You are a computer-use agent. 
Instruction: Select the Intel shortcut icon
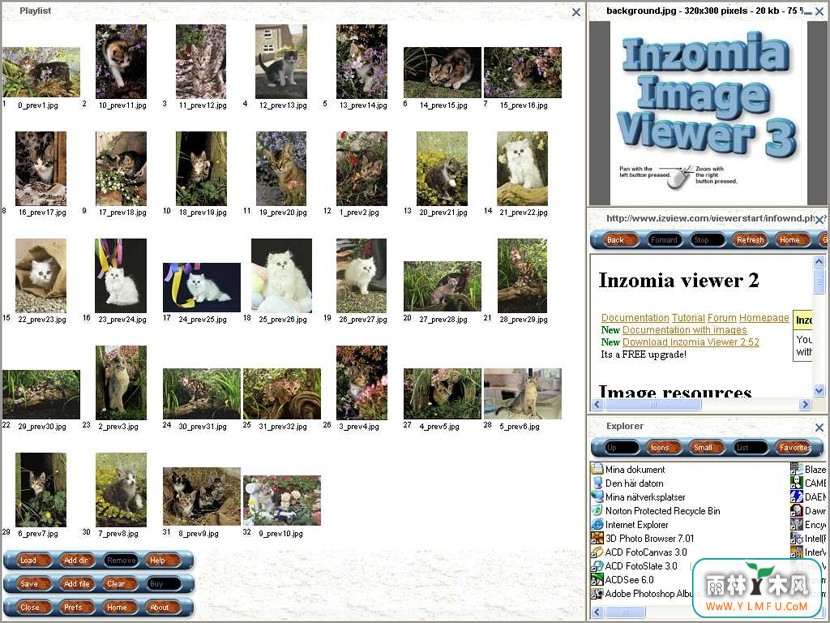[x=796, y=538]
